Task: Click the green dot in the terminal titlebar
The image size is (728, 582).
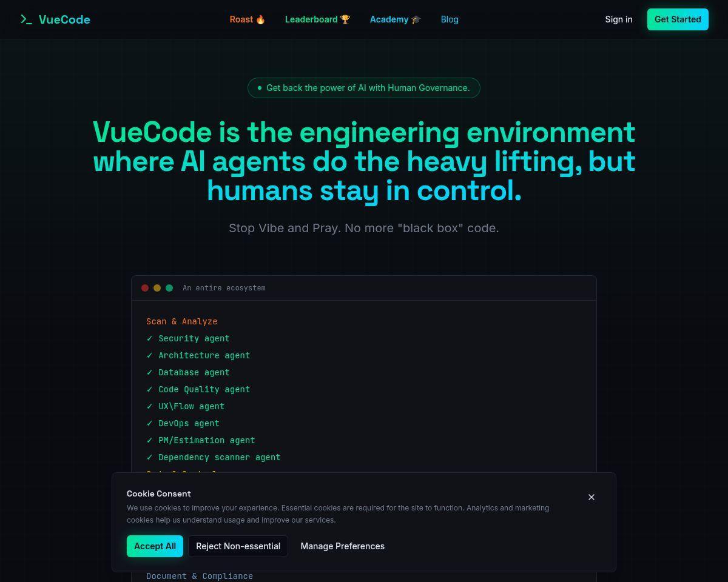Action: [169, 288]
